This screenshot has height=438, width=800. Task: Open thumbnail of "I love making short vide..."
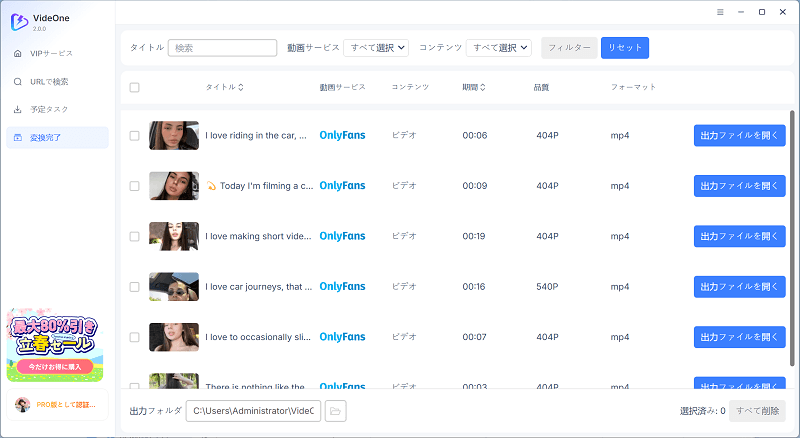pyautogui.click(x=174, y=236)
